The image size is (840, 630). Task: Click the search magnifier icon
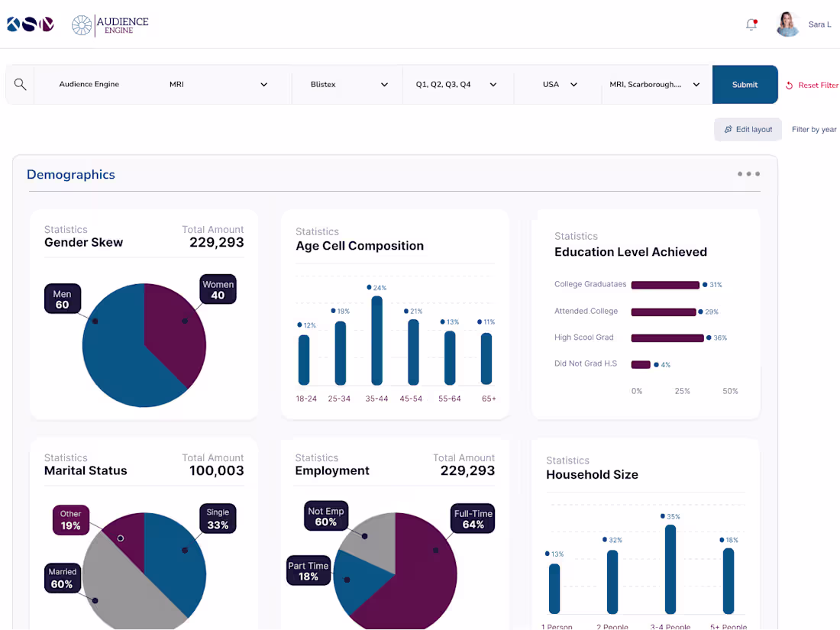[21, 84]
